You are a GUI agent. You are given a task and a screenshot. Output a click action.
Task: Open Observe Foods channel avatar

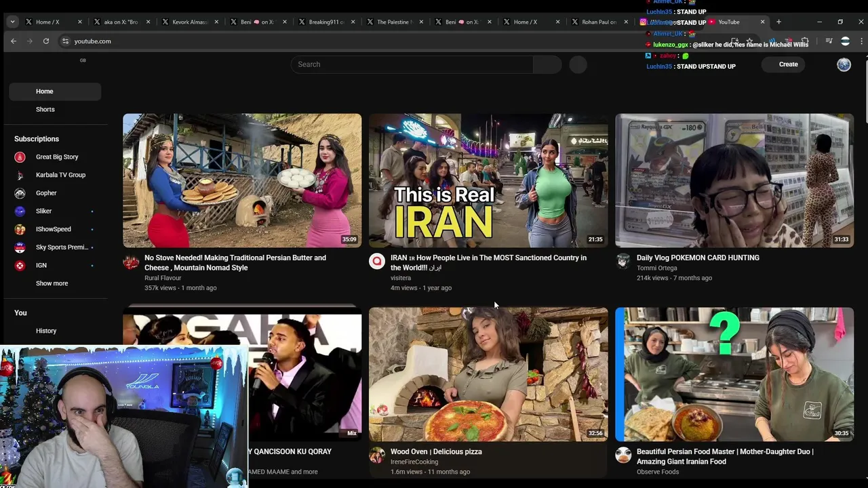coord(623,455)
